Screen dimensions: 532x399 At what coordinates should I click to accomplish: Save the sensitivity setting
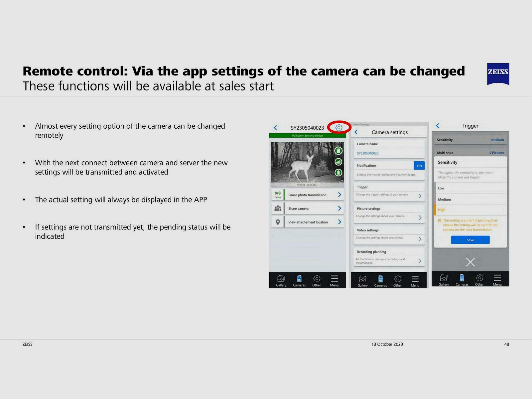click(x=470, y=240)
